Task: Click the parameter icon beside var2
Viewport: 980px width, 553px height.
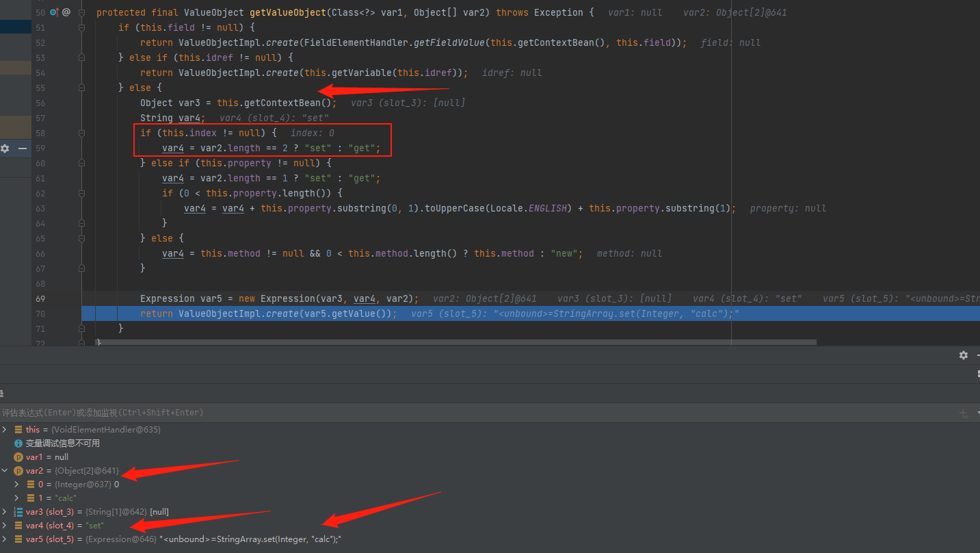Action: [x=18, y=471]
